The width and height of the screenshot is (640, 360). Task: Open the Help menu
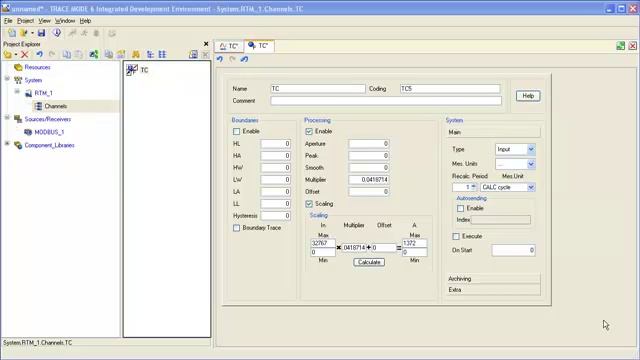[x=85, y=21]
